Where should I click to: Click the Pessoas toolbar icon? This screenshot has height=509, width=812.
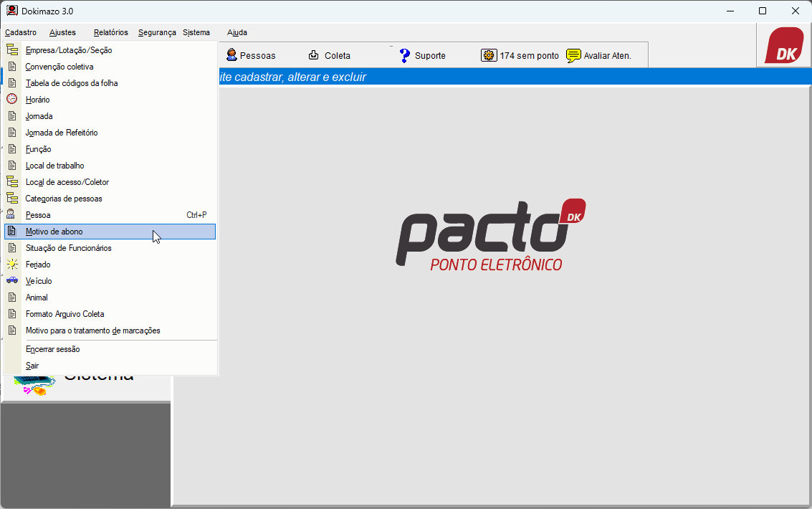(231, 55)
